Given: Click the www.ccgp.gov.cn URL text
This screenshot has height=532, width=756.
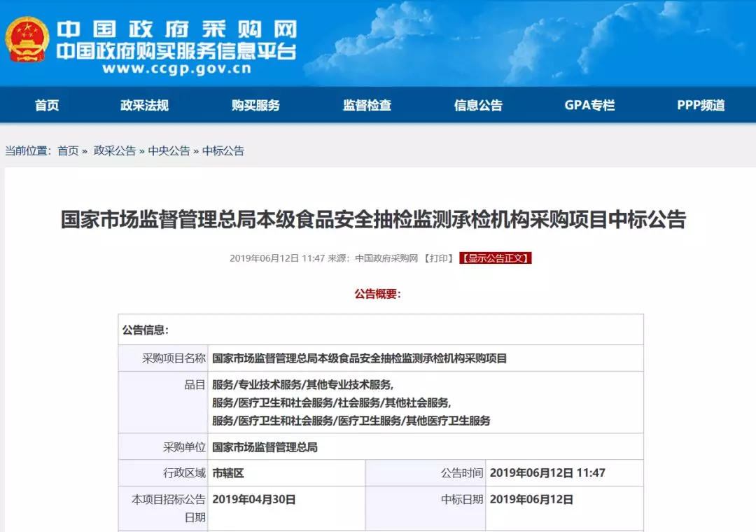Looking at the screenshot, I should coord(176,69).
